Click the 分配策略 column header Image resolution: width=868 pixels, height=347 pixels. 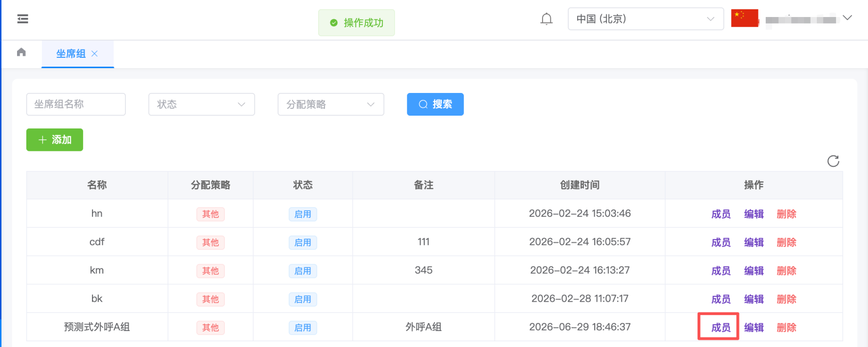pyautogui.click(x=210, y=185)
